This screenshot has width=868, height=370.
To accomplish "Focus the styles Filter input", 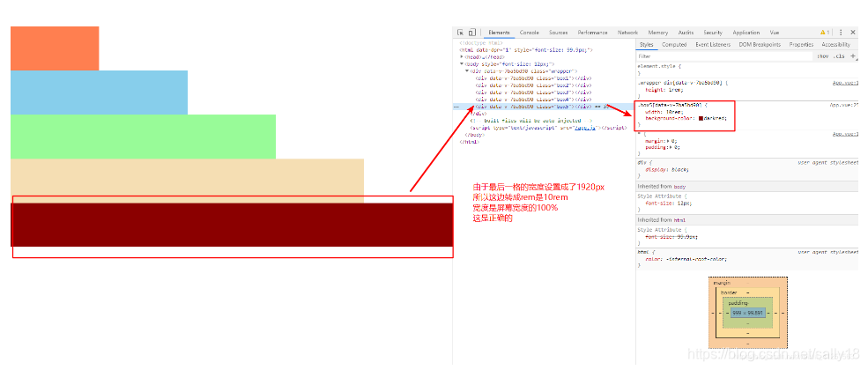I will tap(724, 55).
